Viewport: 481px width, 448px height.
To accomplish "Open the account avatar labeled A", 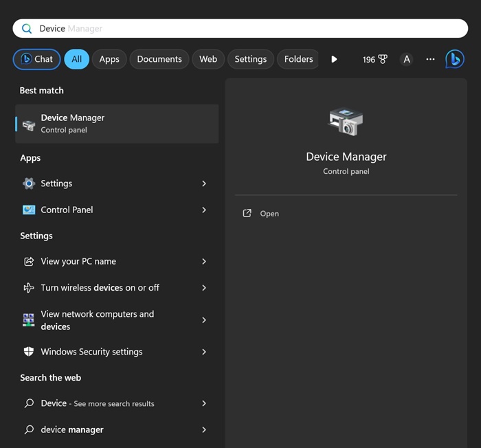I will [x=407, y=59].
